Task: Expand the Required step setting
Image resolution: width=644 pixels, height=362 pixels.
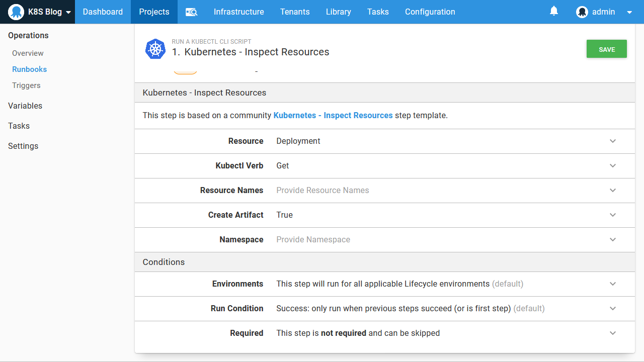Action: click(x=613, y=333)
